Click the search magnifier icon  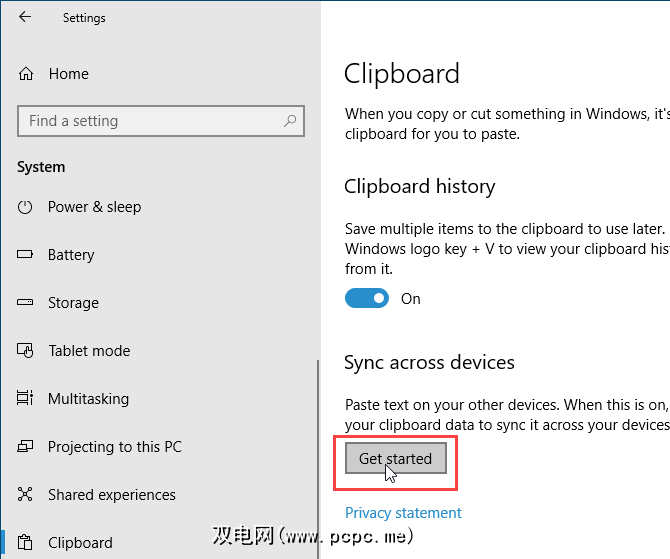[x=290, y=121]
